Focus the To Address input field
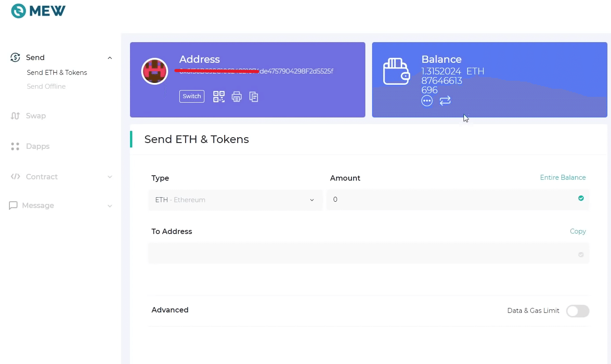The image size is (611, 364). pos(368,253)
